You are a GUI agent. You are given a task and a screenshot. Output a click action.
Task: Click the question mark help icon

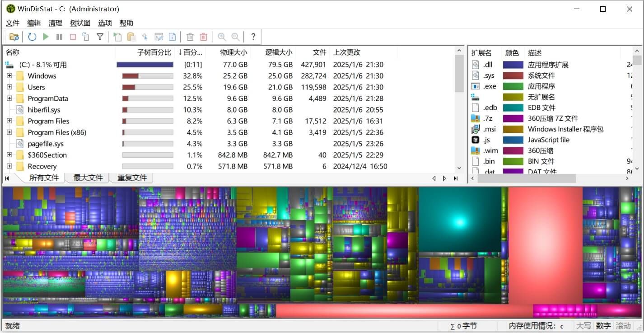coord(253,37)
